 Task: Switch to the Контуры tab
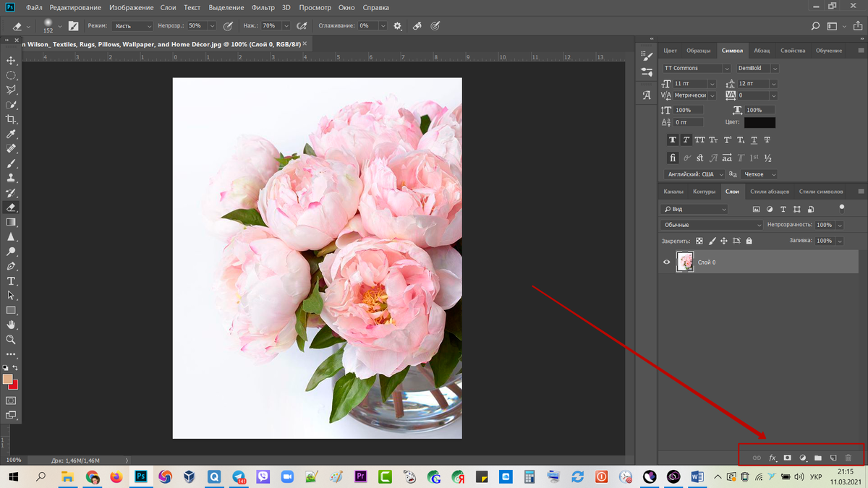coord(704,192)
